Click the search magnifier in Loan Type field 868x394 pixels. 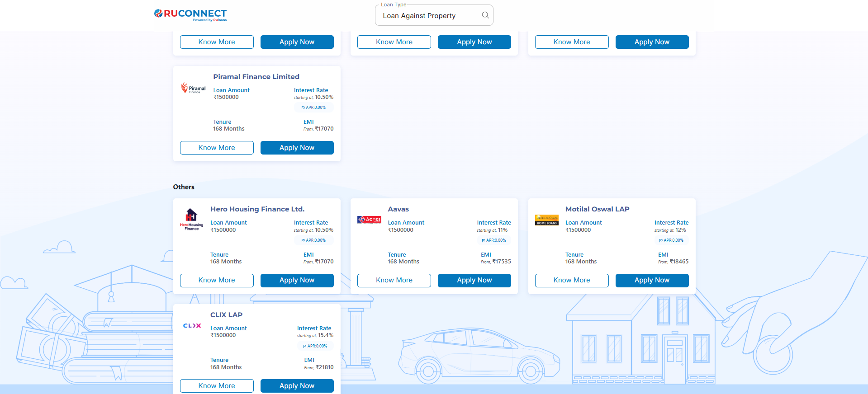pyautogui.click(x=485, y=15)
